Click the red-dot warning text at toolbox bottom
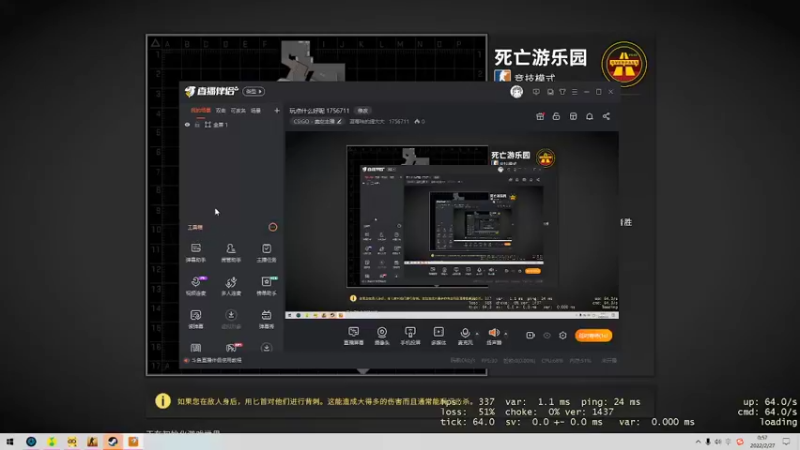This screenshot has height=450, width=800. (x=213, y=360)
